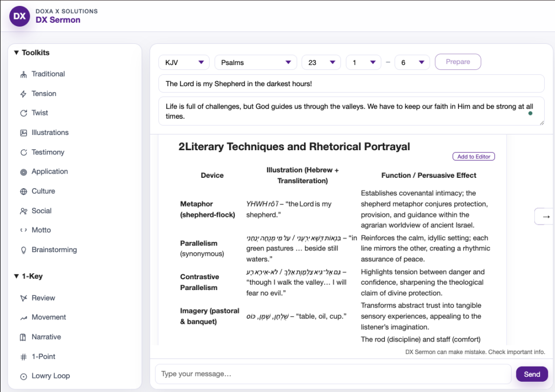Click the Traditional toolkit icon
This screenshot has height=392, width=555.
tap(23, 74)
